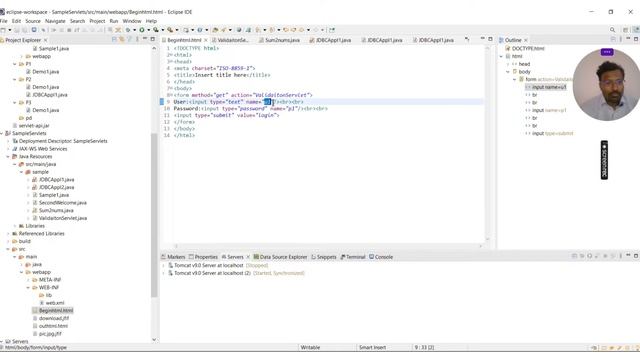Image resolution: width=640 pixels, height=360 pixels.
Task: Close the Project Explorer view
Action: pyautogui.click(x=45, y=40)
